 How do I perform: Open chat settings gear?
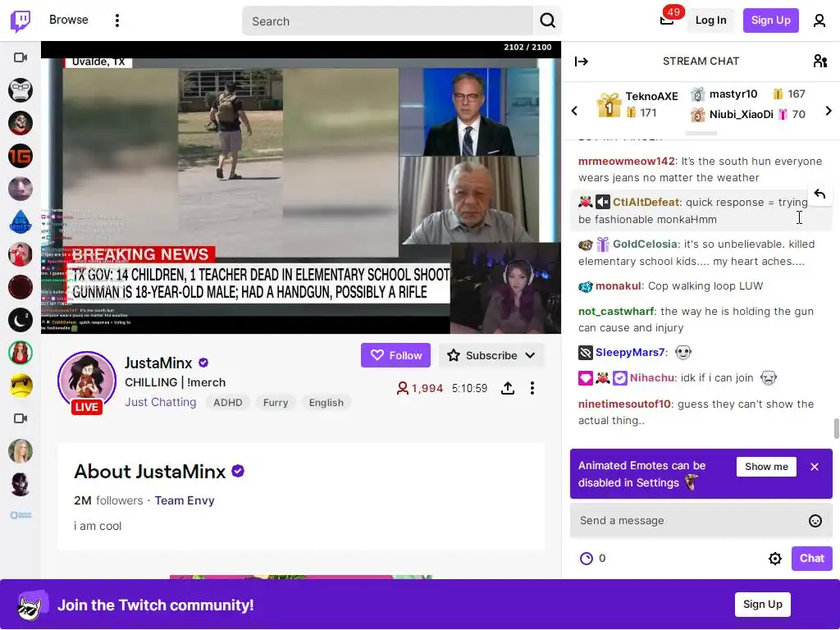[774, 559]
